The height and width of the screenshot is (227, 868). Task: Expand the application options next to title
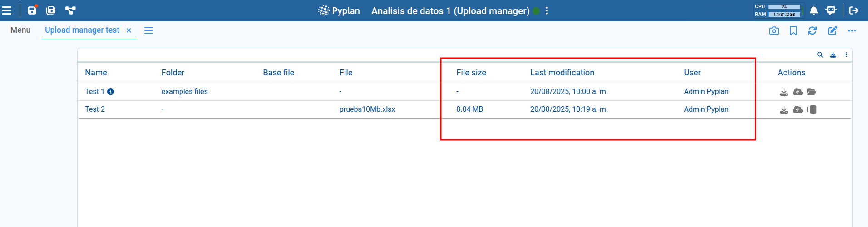click(x=547, y=10)
